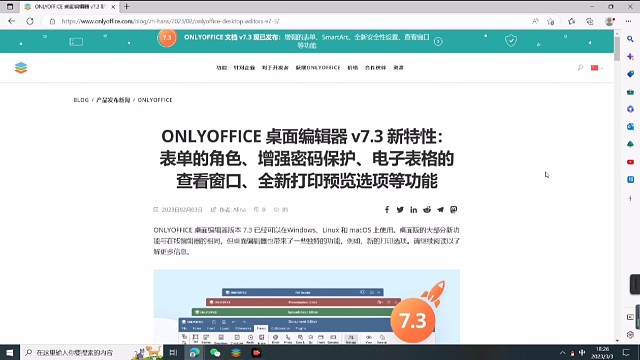
Task: Open the Favorites list icon
Action: point(571,21)
